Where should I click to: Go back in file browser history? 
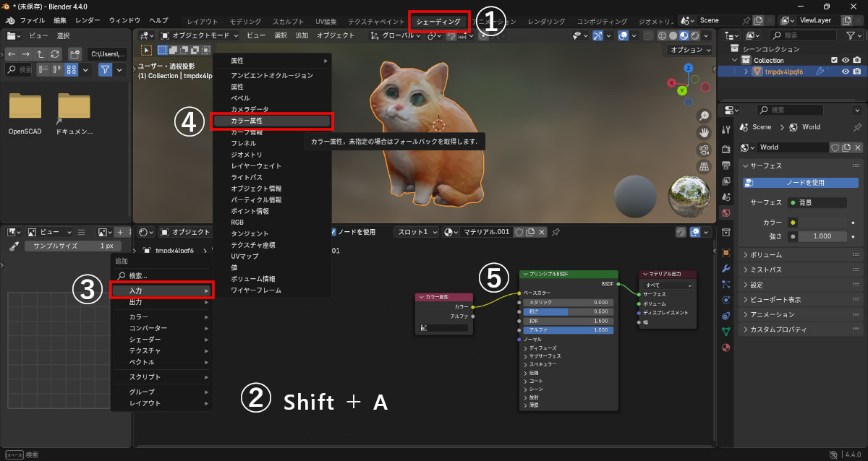[x=12, y=54]
